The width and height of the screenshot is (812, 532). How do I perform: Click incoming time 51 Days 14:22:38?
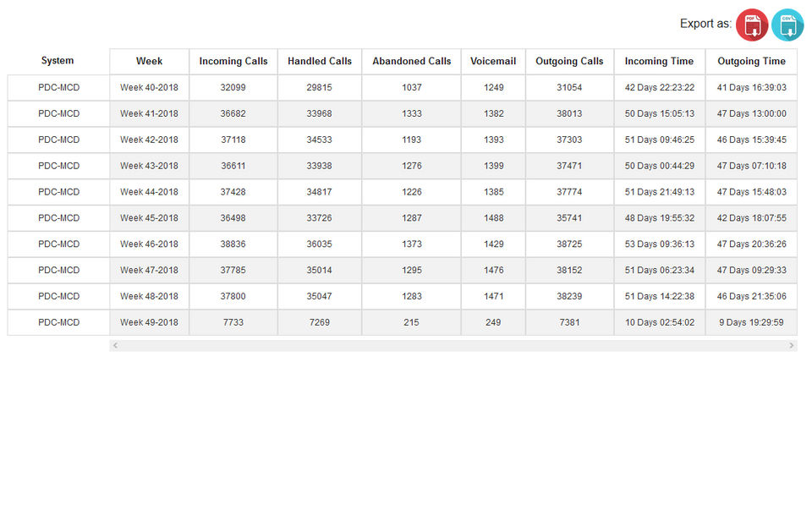click(659, 296)
